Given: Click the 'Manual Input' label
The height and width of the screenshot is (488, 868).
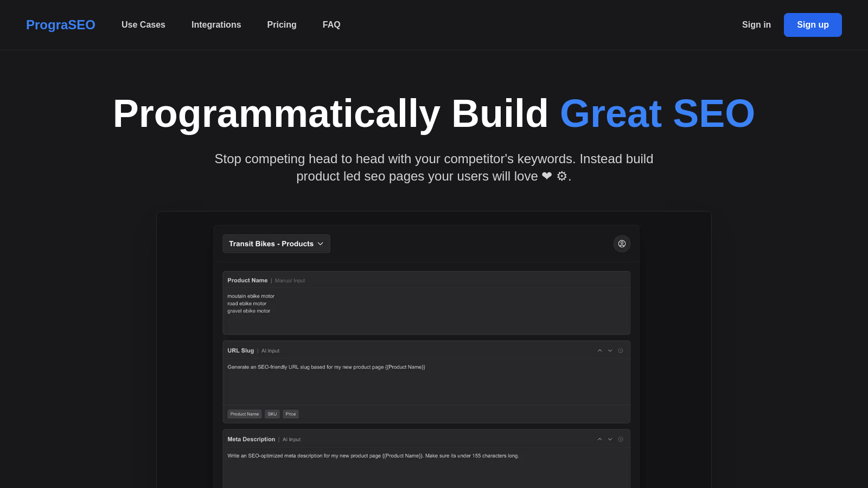Looking at the screenshot, I should click(x=290, y=281).
